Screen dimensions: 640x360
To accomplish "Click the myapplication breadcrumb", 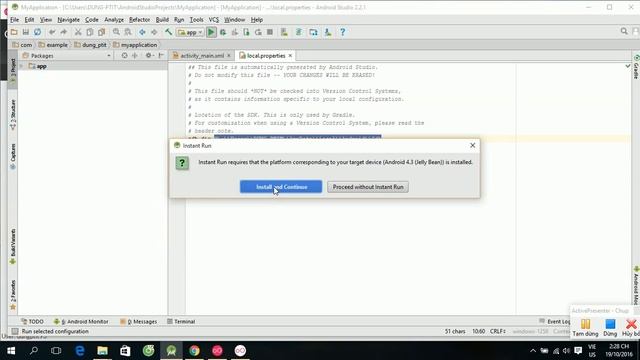I will tap(135, 45).
